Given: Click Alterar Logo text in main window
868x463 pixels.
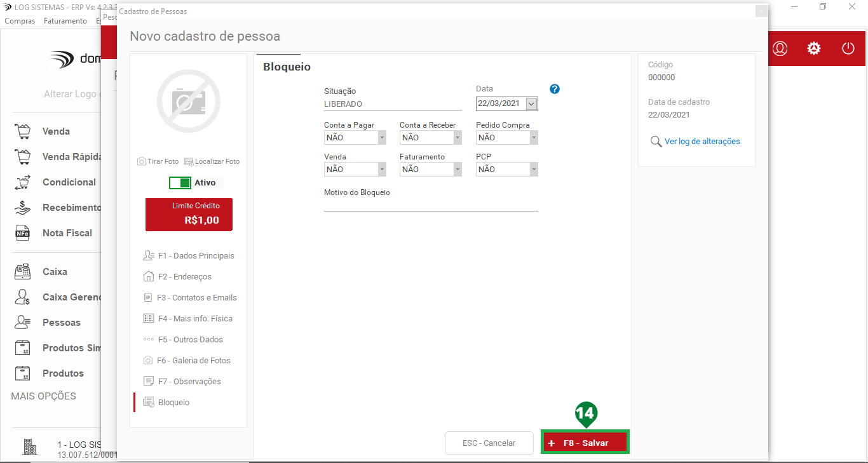Looking at the screenshot, I should pyautogui.click(x=72, y=94).
